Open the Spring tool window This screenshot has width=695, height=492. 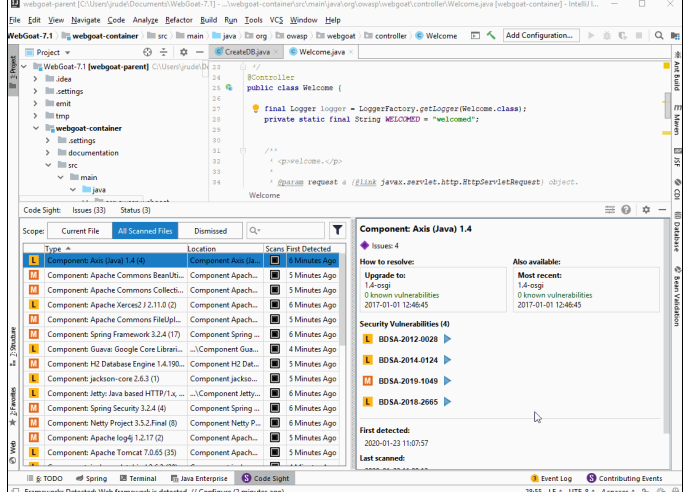pos(91,478)
